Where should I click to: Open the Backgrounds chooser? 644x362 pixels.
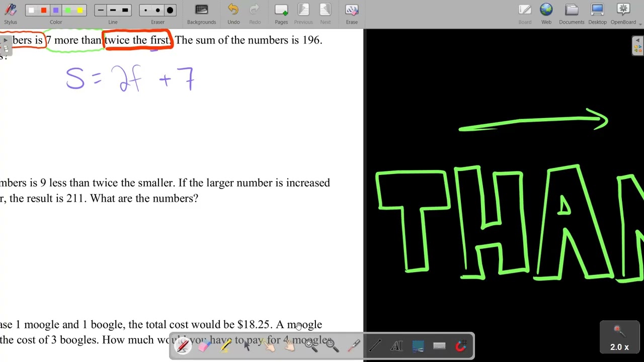click(x=201, y=14)
